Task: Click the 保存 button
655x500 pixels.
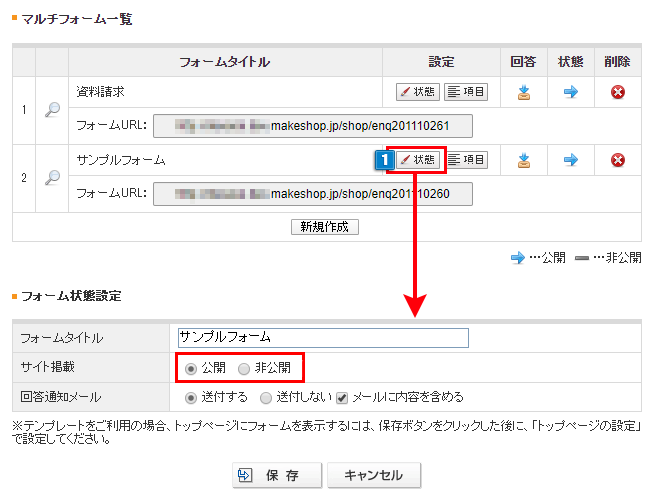Action: coord(277,475)
